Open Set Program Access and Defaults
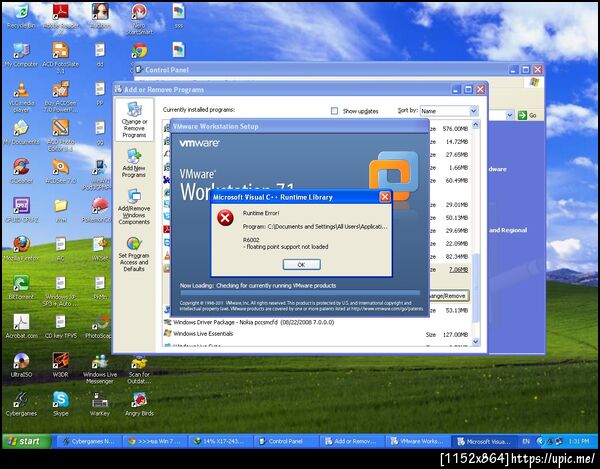Screen dimensions: 600x469 coord(134,254)
